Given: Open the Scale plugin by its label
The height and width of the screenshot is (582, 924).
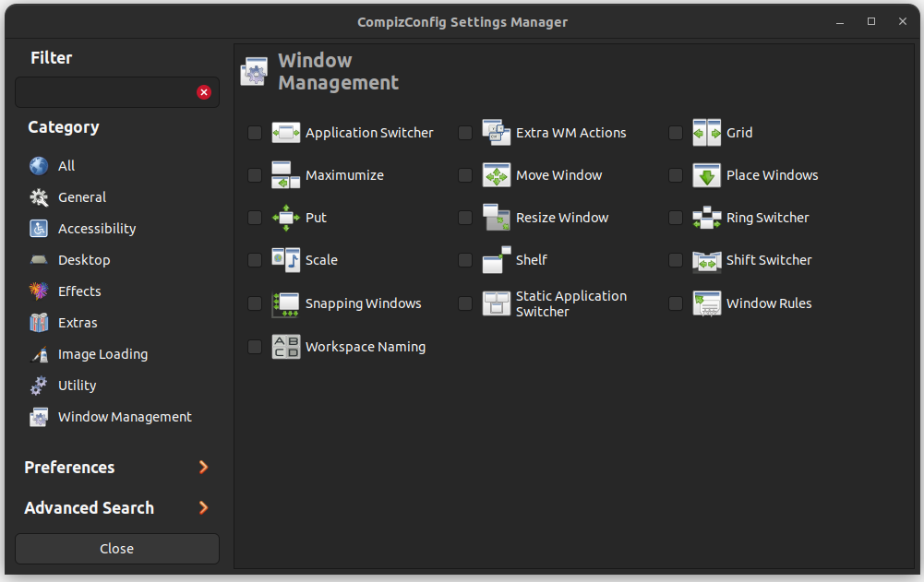Looking at the screenshot, I should [321, 260].
